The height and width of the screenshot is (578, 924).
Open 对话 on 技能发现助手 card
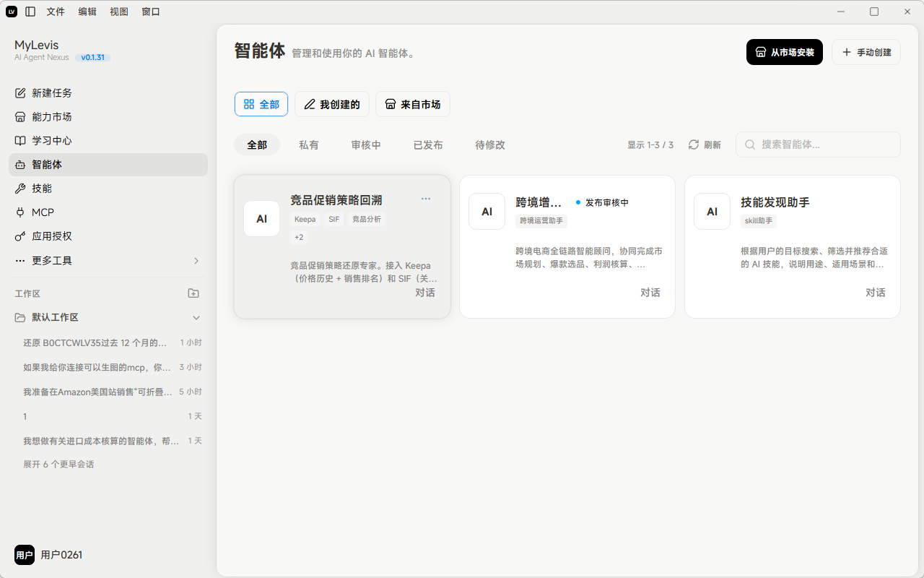click(x=876, y=293)
